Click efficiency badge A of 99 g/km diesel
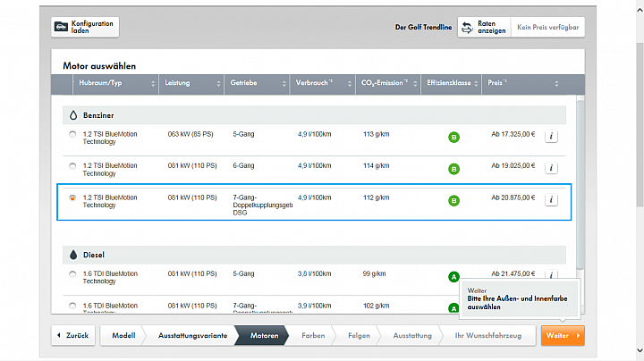Image resolution: width=644 pixels, height=361 pixels. pyautogui.click(x=453, y=277)
